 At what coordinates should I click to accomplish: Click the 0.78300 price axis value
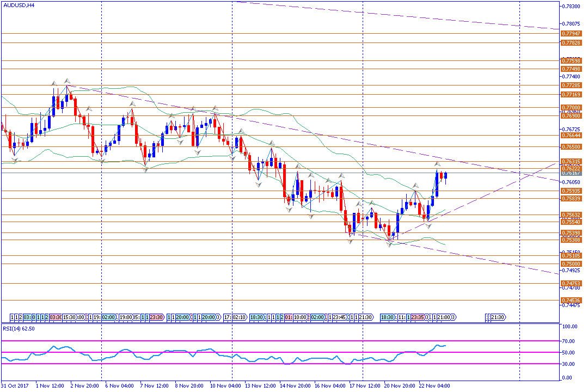coord(572,6)
